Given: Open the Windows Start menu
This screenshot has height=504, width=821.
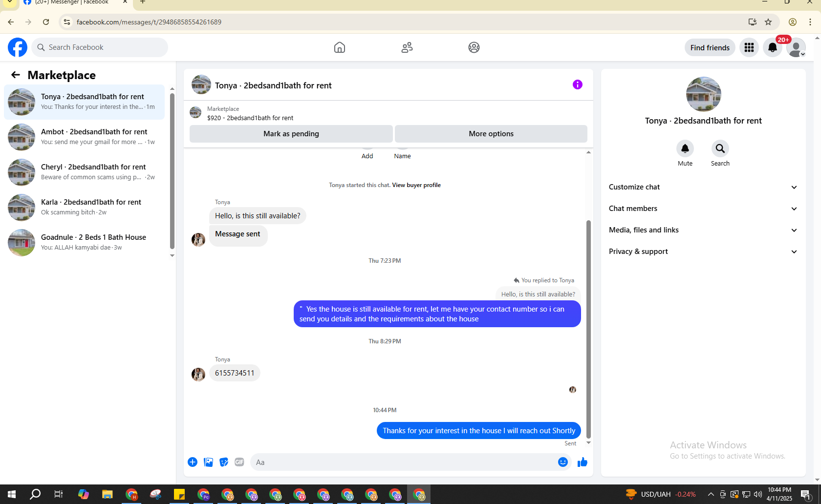Looking at the screenshot, I should pos(12,494).
